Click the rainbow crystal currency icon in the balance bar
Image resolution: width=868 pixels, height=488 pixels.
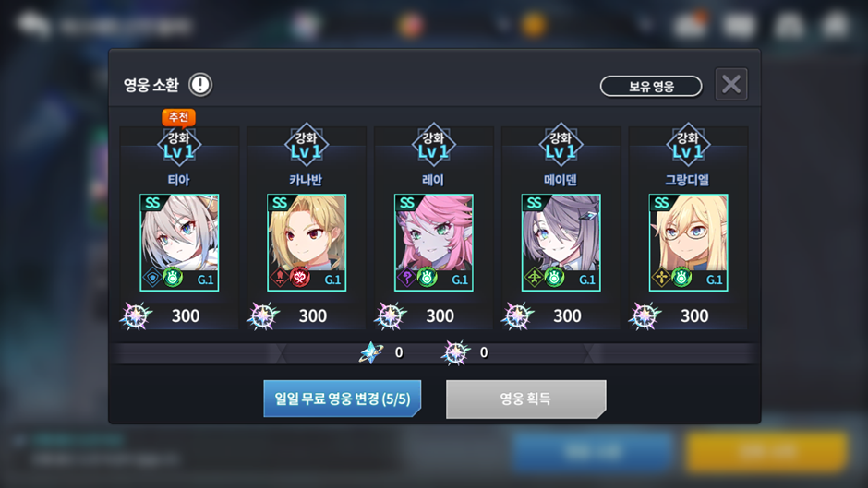455,352
